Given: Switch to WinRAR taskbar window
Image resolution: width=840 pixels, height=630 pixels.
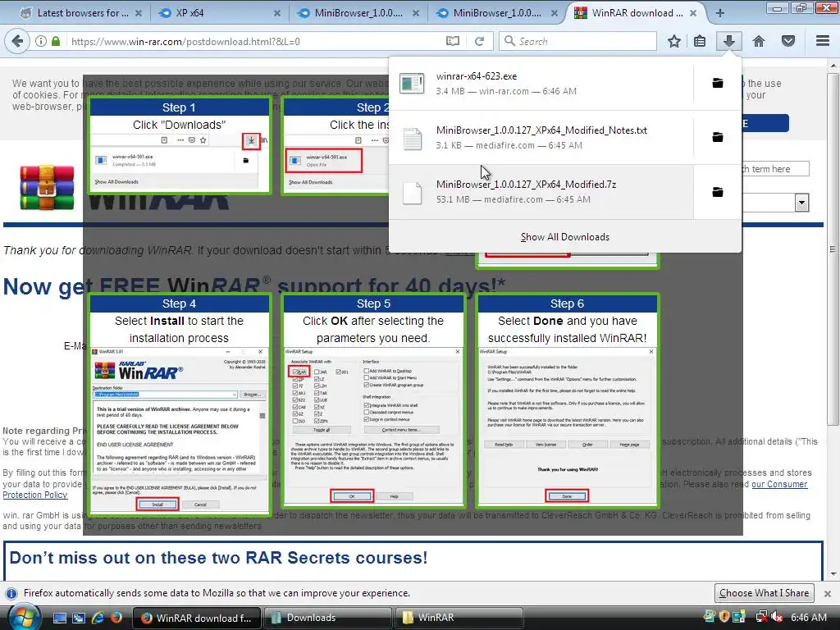Looking at the screenshot, I should point(459,618).
